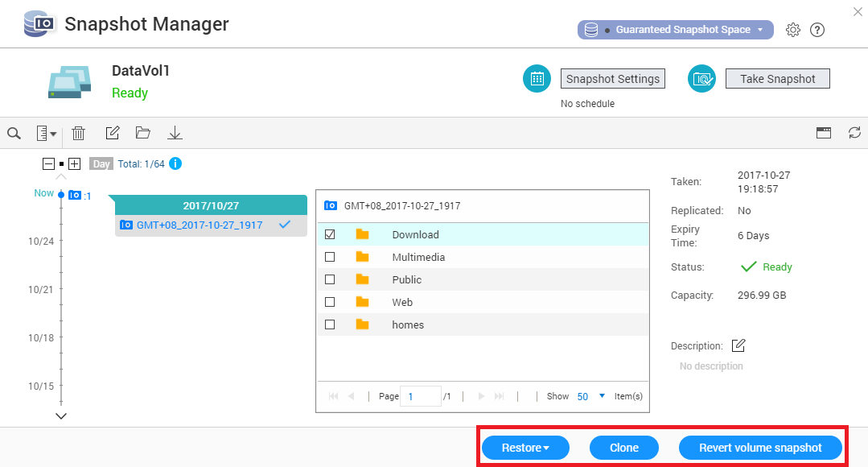The height and width of the screenshot is (467, 868).
Task: Click the help question mark icon
Action: (817, 30)
